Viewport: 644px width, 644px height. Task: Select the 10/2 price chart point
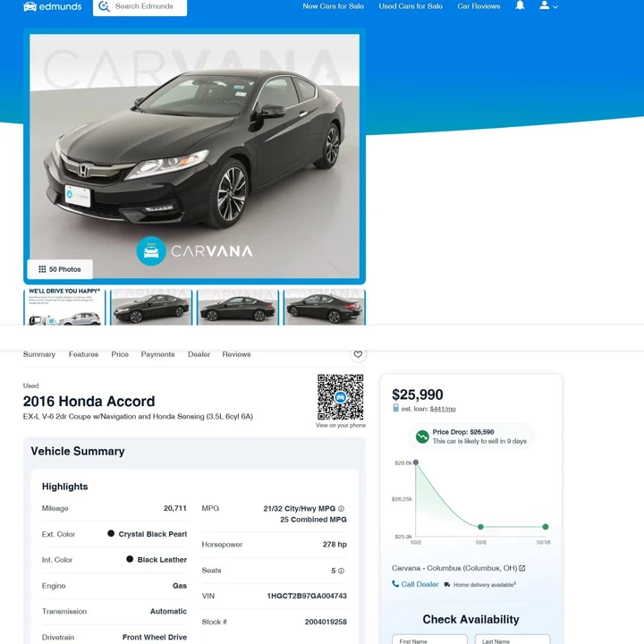click(x=416, y=462)
